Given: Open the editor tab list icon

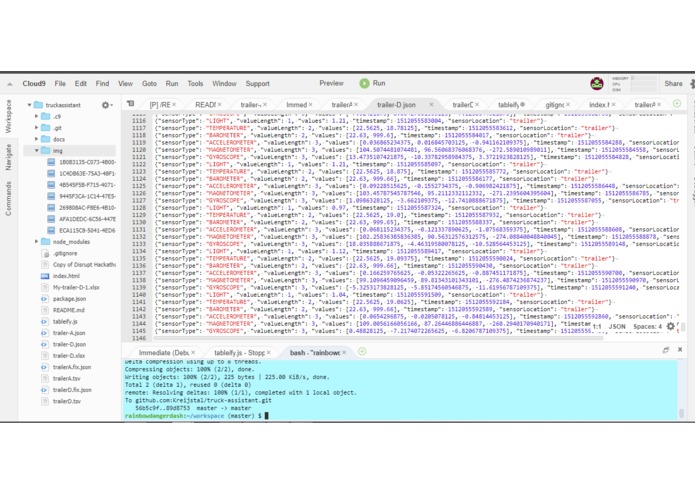Looking at the screenshot, I should [130, 104].
